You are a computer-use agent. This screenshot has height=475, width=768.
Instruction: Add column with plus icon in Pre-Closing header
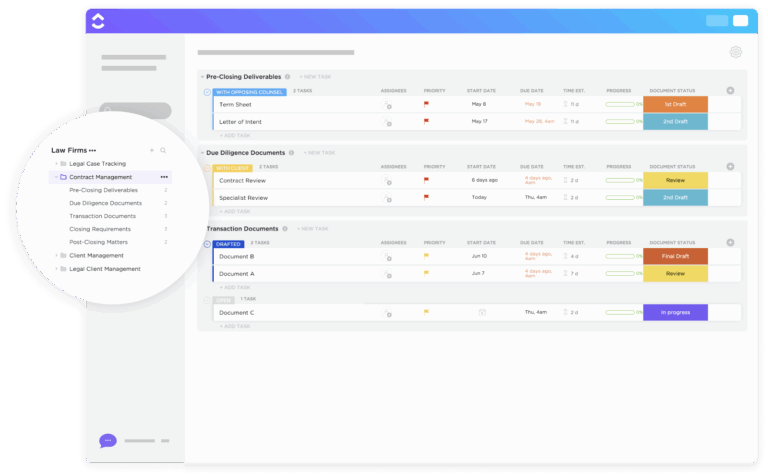(730, 91)
